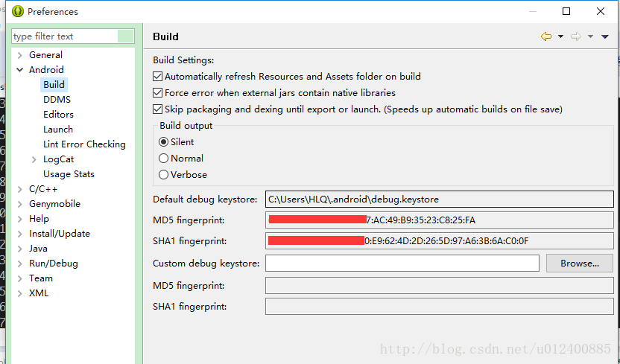The image size is (620, 364).
Task: Select the Help category label
Action: click(x=39, y=219)
